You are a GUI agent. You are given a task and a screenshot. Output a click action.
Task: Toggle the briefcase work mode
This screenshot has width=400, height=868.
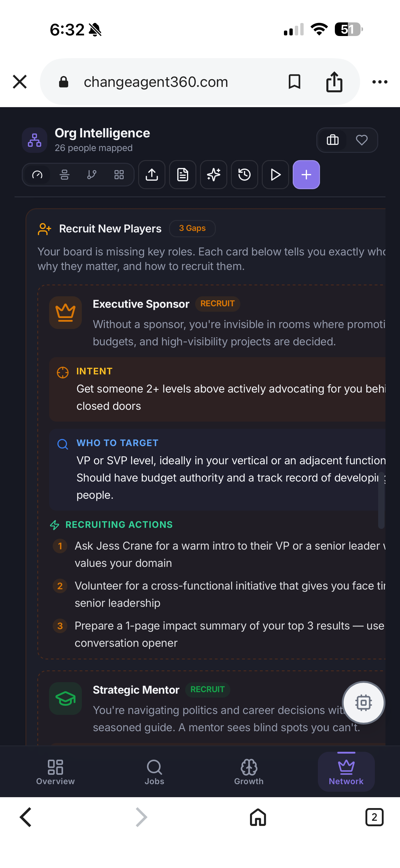click(x=332, y=140)
